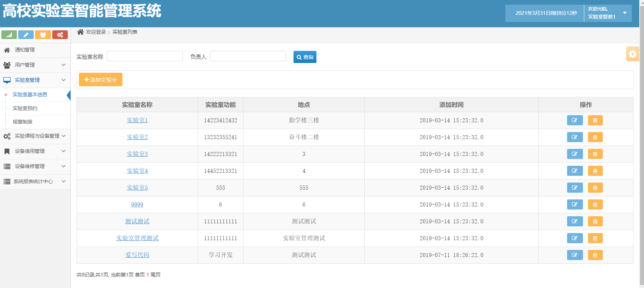Click the 实验室列表 breadcrumb

click(x=125, y=32)
